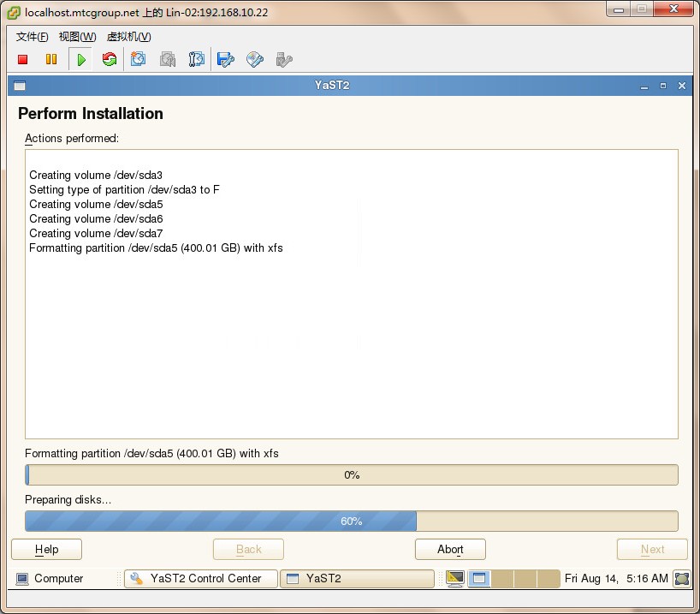
Task: Open the 虚拟机(V) menu
Action: coord(129,37)
